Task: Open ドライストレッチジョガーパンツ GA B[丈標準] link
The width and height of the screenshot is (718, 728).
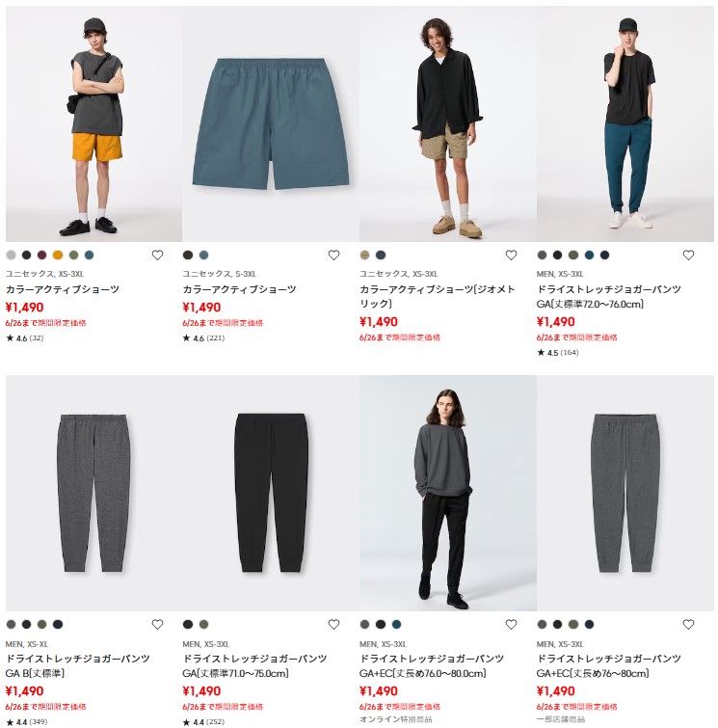Action: coord(77,665)
